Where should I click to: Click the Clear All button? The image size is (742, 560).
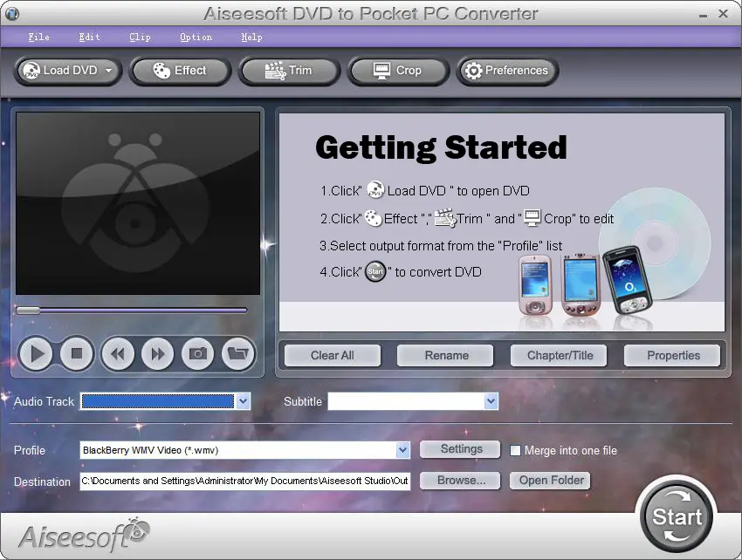pos(333,355)
